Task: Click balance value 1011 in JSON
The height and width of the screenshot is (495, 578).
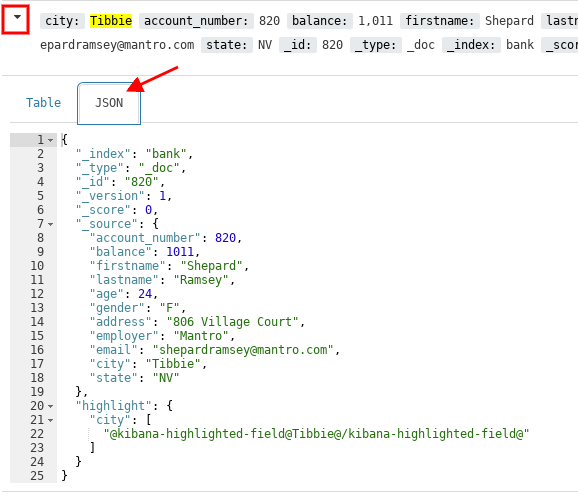Action: (x=180, y=252)
